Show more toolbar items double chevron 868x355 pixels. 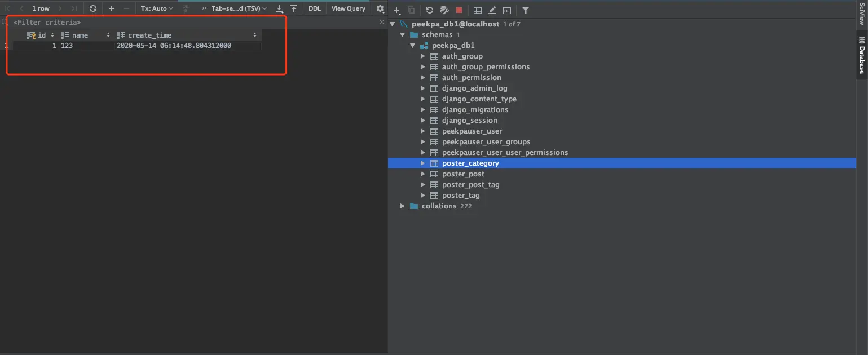pyautogui.click(x=204, y=8)
